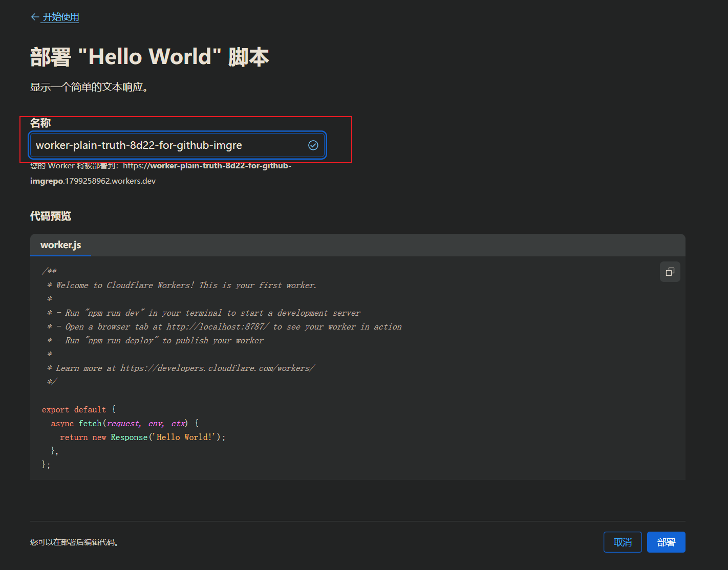
Task: Click the workers.dev URL text
Action: coord(161,173)
